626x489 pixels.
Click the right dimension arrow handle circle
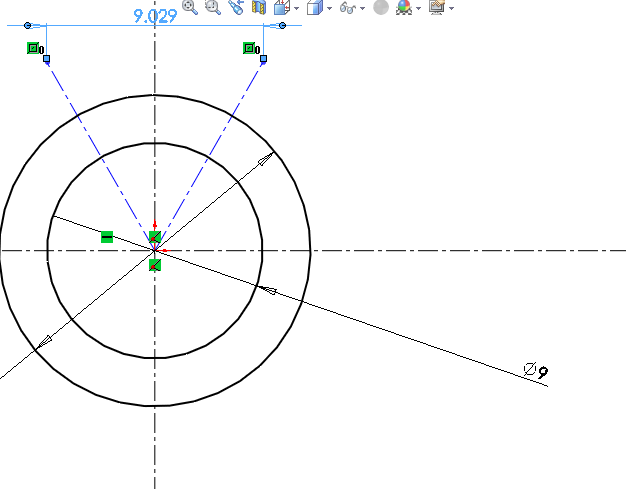click(283, 26)
